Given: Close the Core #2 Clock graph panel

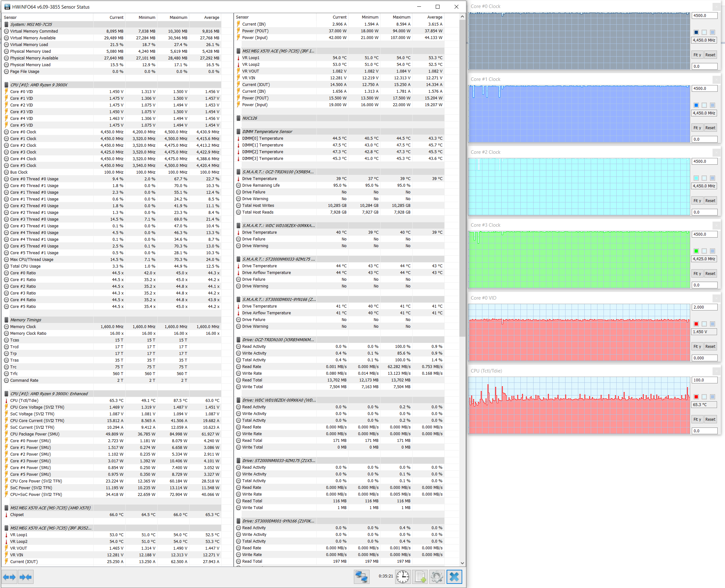Looking at the screenshot, I should coord(716,153).
